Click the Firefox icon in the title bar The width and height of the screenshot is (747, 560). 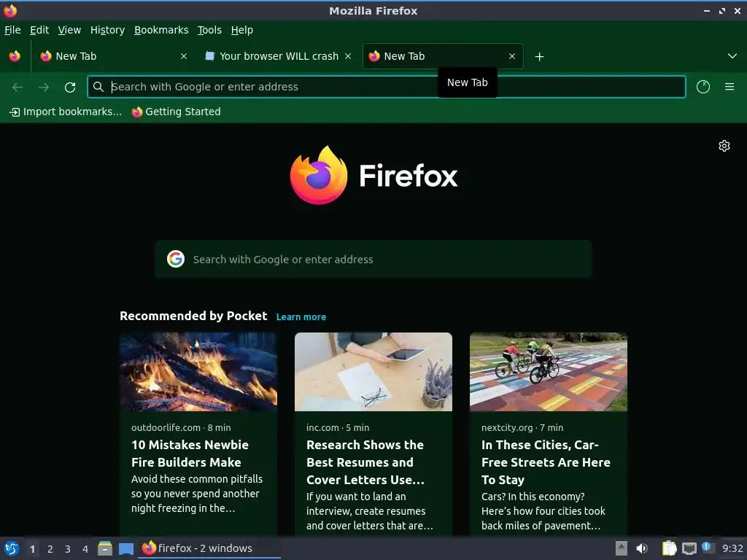10,10
